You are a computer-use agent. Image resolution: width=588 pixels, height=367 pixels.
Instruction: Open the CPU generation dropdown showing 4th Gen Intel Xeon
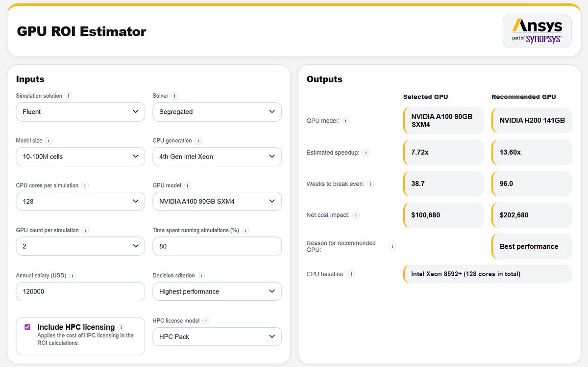217,157
